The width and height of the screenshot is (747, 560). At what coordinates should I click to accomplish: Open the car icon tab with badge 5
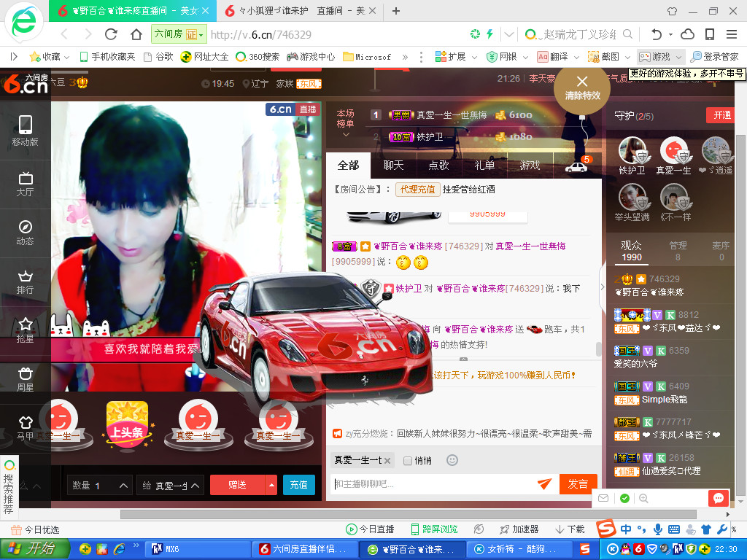coord(577,166)
